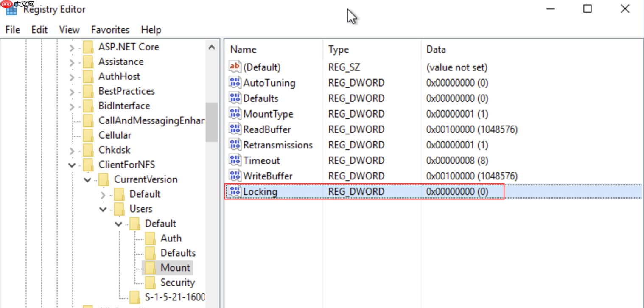This screenshot has width=644, height=308.
Task: Select the Defaults key under Users\Default
Action: 178,253
